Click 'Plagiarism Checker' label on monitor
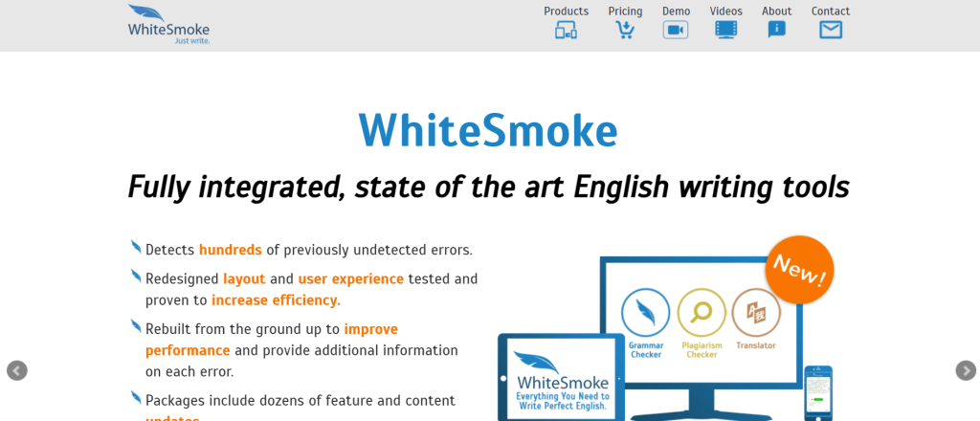 pyautogui.click(x=702, y=350)
